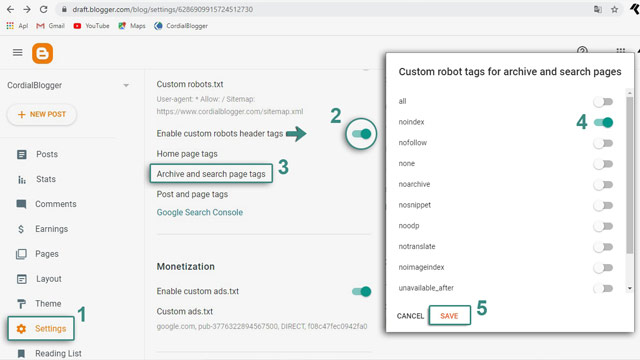This screenshot has width=640, height=360.
Task: Toggle the unavailable_after robot tag
Action: tap(603, 289)
